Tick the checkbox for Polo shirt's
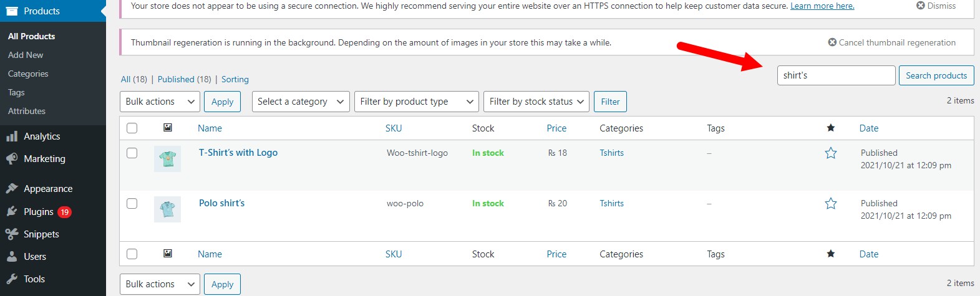 click(x=132, y=204)
